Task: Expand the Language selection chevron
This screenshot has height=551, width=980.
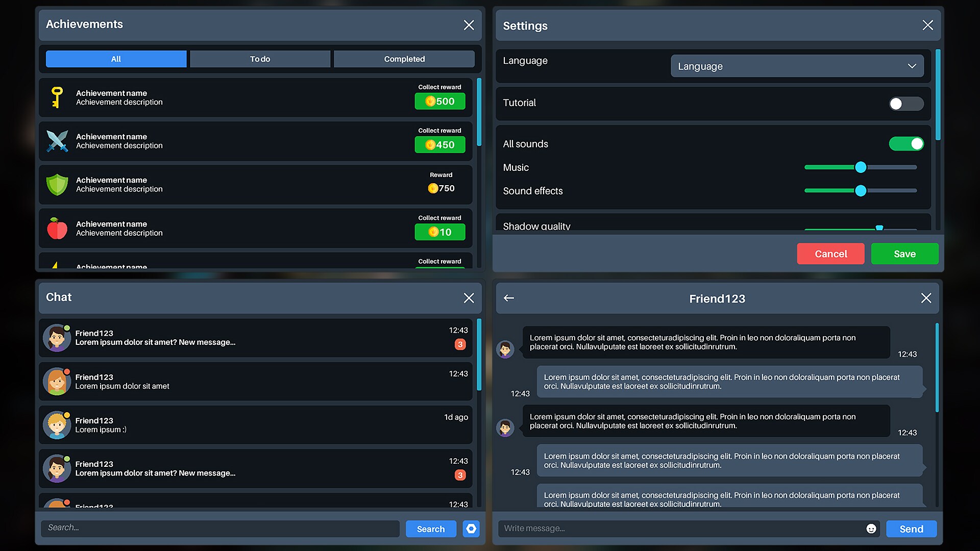Action: coord(913,66)
